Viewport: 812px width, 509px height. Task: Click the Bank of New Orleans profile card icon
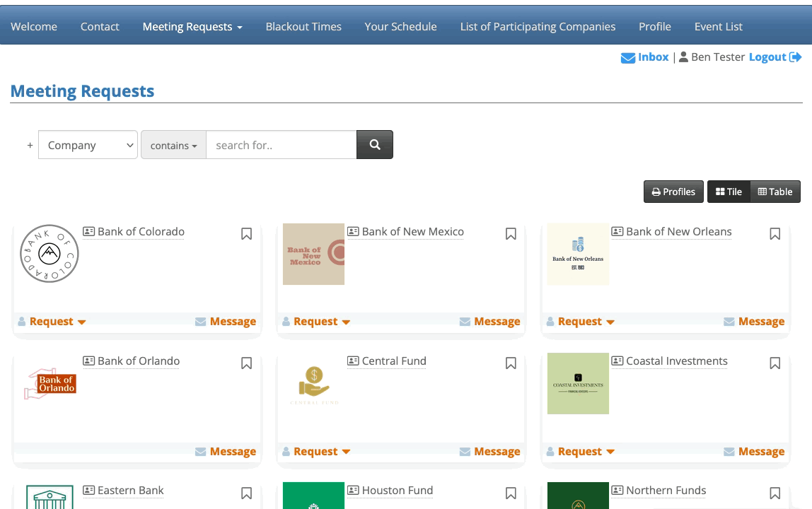click(617, 232)
